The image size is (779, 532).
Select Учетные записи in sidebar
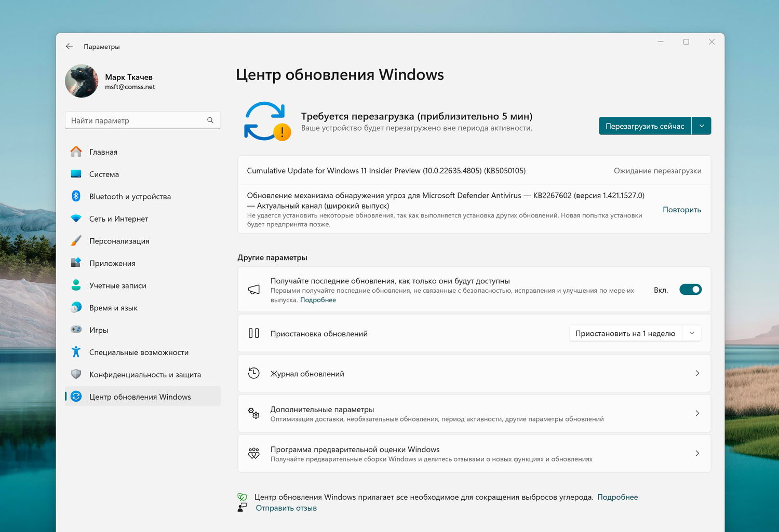click(143, 285)
